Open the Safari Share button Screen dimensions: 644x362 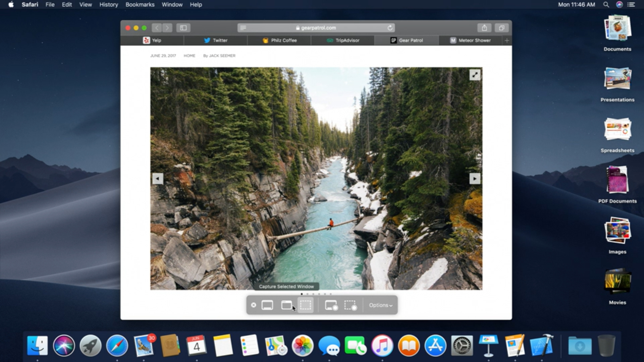pos(484,28)
